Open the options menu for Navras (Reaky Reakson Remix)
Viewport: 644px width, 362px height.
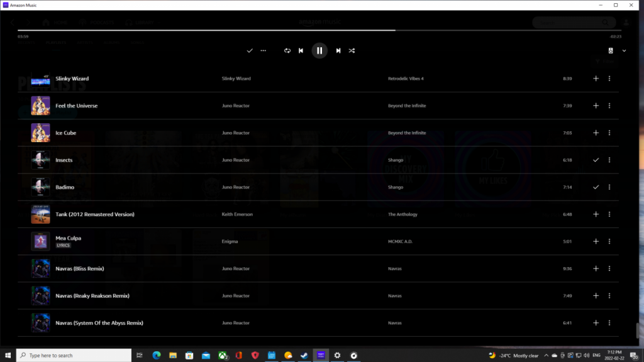pyautogui.click(x=609, y=295)
